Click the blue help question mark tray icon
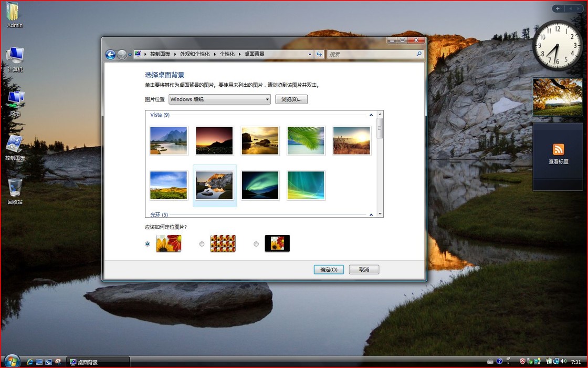This screenshot has height=368, width=588. coord(499,361)
